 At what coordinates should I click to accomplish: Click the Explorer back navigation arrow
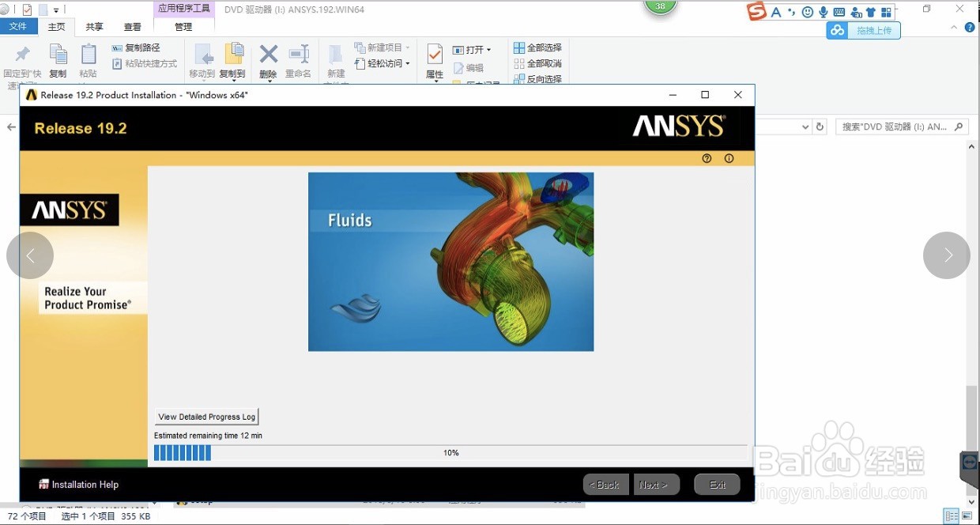pos(11,127)
